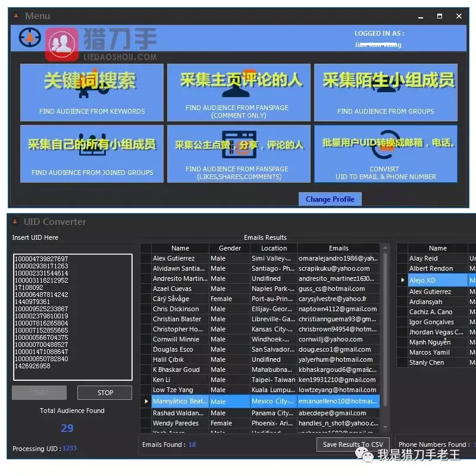Click the Female gender cell for Wendy Paredes

click(230, 423)
